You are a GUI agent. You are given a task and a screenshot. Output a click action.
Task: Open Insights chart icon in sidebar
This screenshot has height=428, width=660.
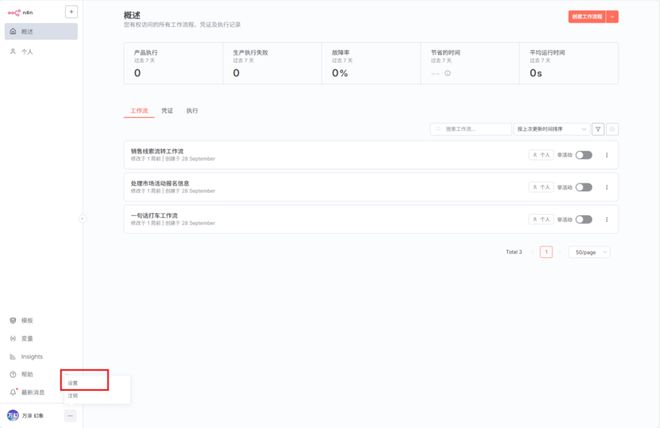13,356
